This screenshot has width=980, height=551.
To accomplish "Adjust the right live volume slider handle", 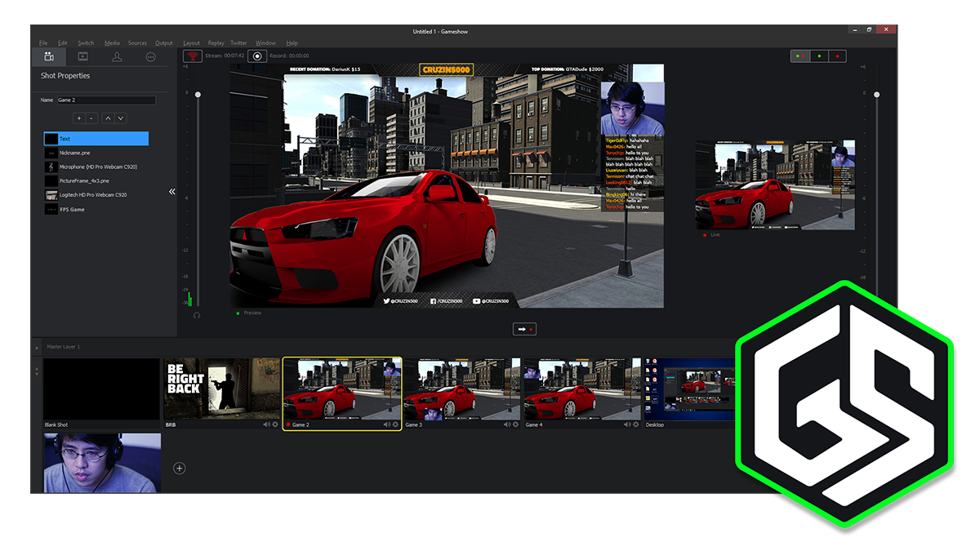I will coord(877,95).
